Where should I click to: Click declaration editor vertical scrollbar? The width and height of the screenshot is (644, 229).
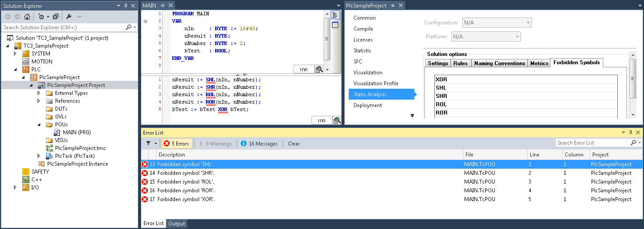click(327, 41)
